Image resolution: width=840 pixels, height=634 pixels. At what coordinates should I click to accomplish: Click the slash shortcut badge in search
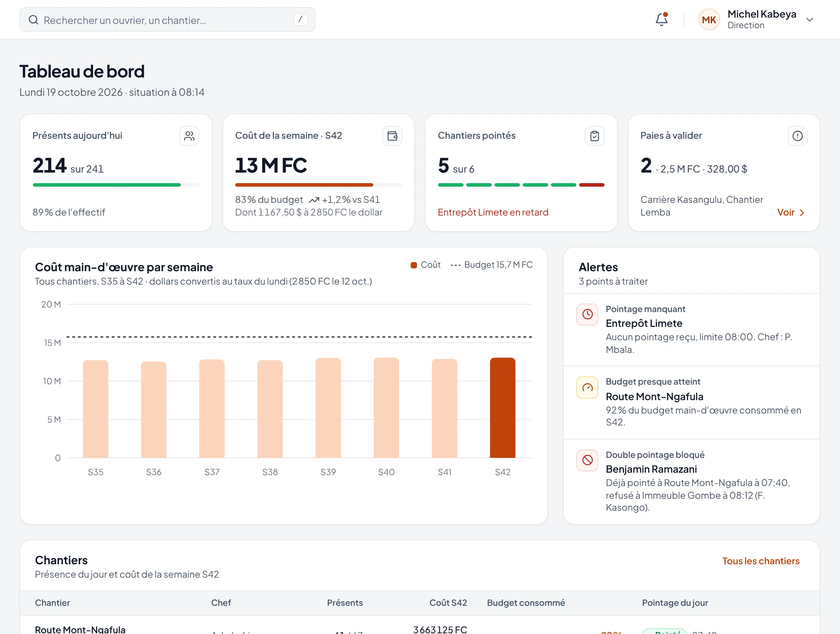300,19
